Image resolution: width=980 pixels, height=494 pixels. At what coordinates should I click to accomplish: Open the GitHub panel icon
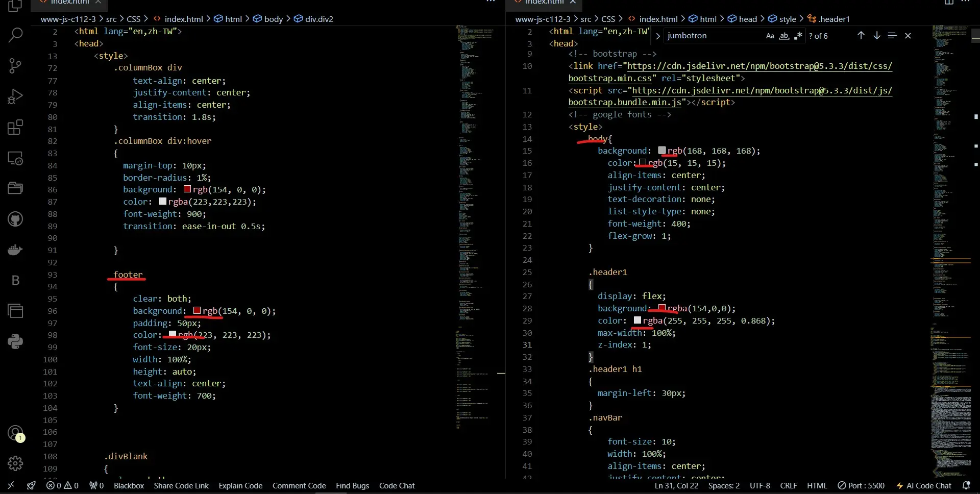click(15, 219)
